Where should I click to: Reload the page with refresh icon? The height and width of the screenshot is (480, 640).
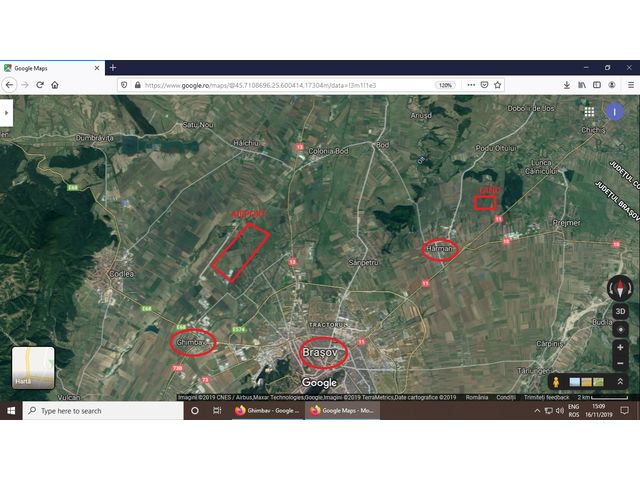(40, 85)
